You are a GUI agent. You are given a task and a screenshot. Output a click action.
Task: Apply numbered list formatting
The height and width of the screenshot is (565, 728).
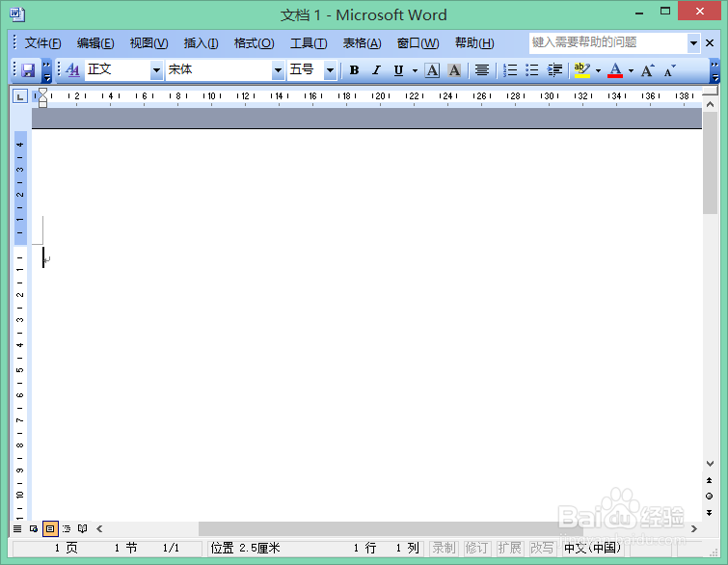pos(510,70)
